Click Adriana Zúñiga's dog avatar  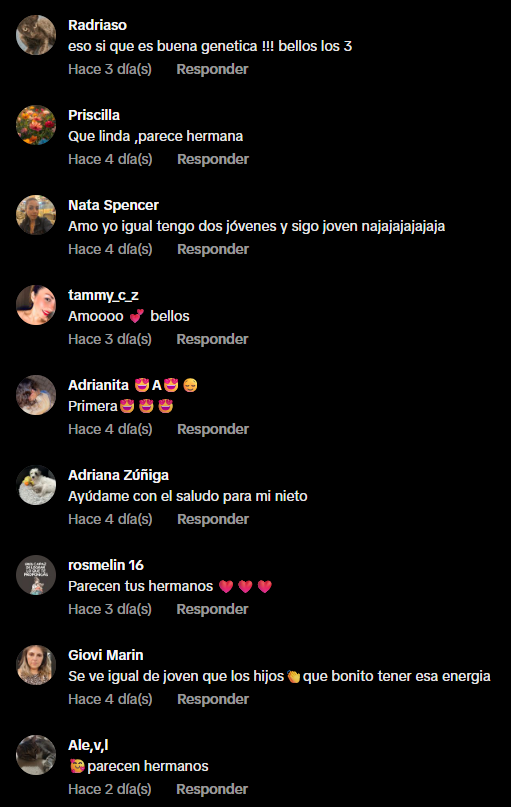pyautogui.click(x=36, y=485)
